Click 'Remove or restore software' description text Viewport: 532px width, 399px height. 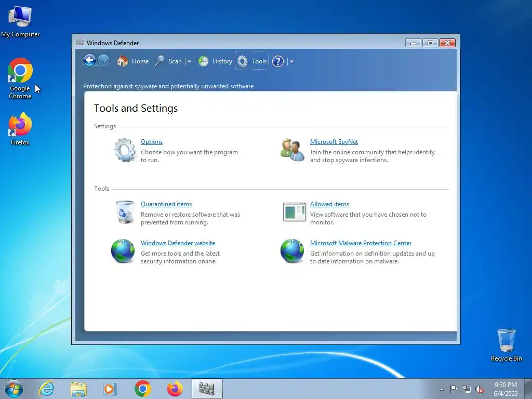[x=190, y=219]
